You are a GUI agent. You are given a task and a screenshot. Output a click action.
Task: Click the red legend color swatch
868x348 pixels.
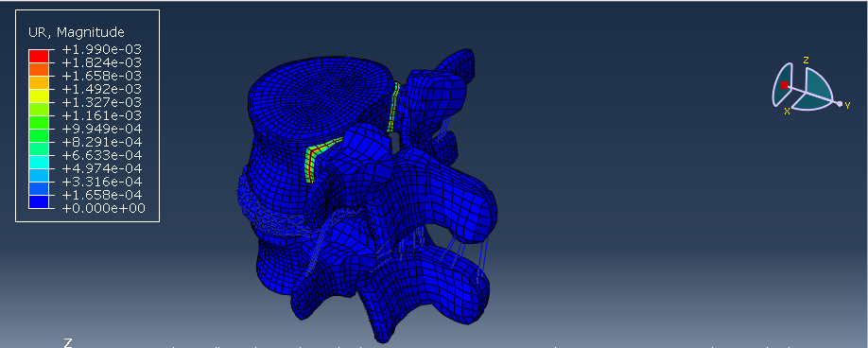tap(39, 56)
